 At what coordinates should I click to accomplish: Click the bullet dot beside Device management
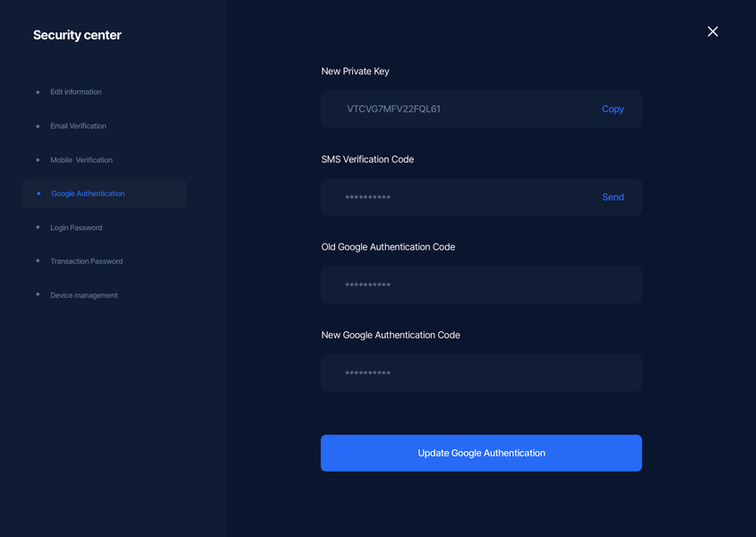pos(38,295)
